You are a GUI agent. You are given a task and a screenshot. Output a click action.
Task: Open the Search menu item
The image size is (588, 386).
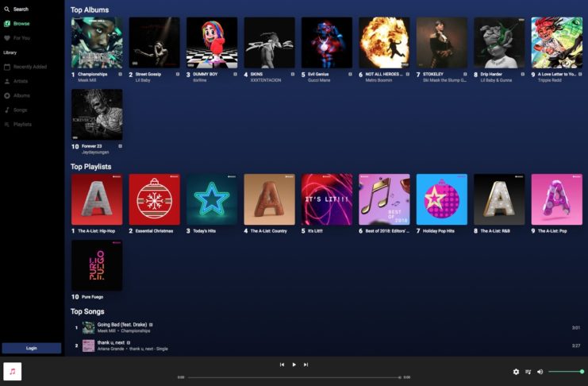[21, 9]
